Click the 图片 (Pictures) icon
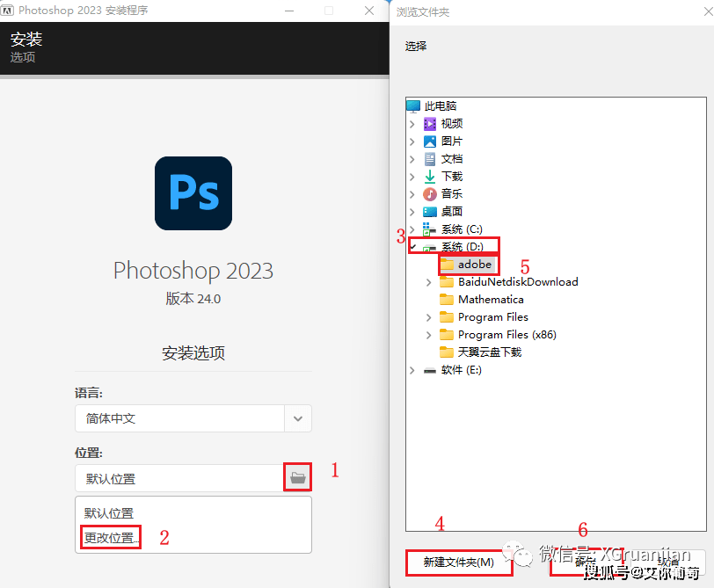Image resolution: width=714 pixels, height=588 pixels. [x=432, y=141]
